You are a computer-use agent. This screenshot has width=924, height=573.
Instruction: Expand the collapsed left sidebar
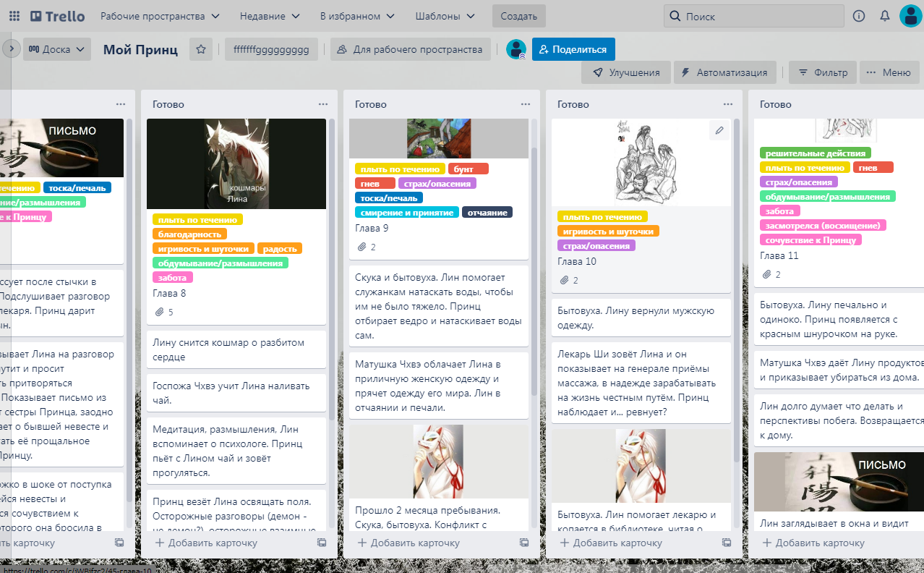click(x=11, y=49)
